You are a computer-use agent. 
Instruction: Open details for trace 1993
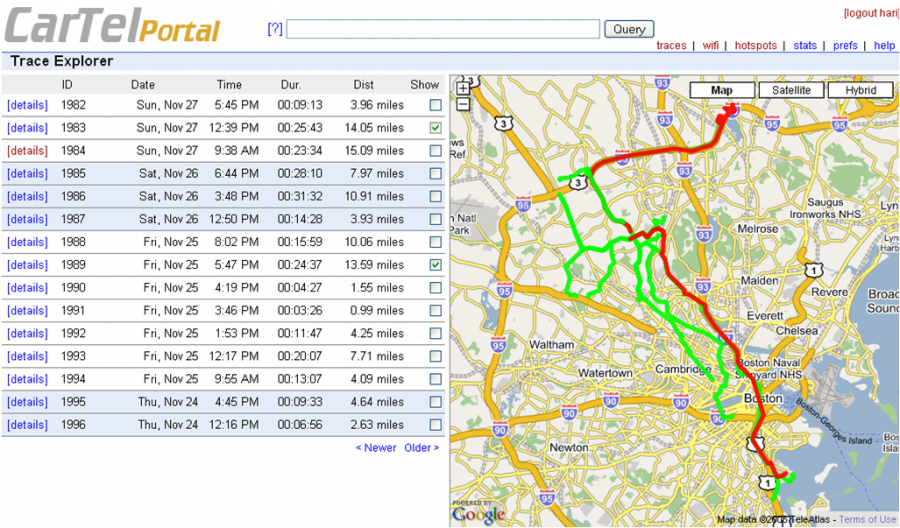click(28, 356)
